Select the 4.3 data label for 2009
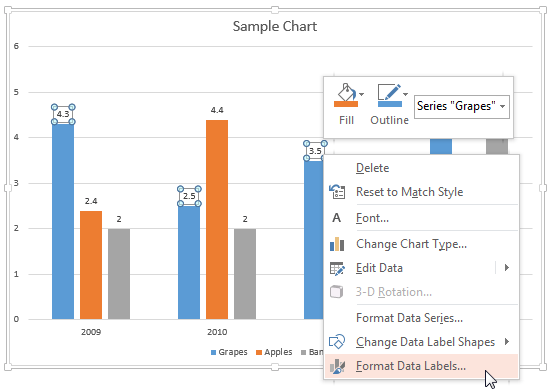 pos(63,114)
